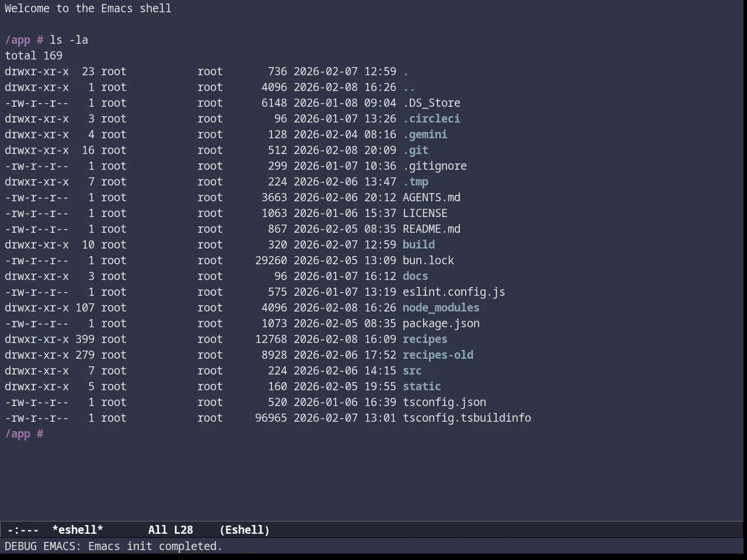Select the .gitignore file name

(x=435, y=166)
